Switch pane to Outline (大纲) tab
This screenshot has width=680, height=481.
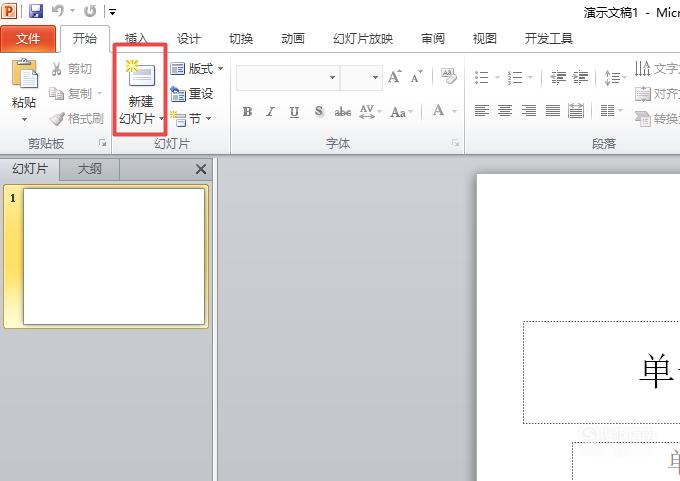tap(89, 169)
